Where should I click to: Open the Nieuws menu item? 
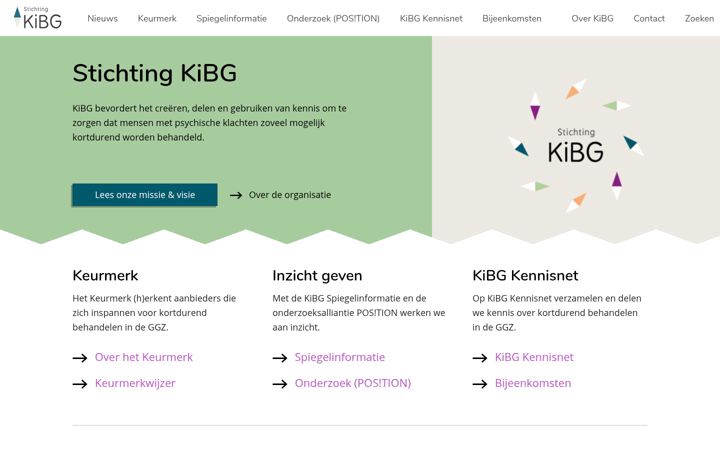point(102,19)
